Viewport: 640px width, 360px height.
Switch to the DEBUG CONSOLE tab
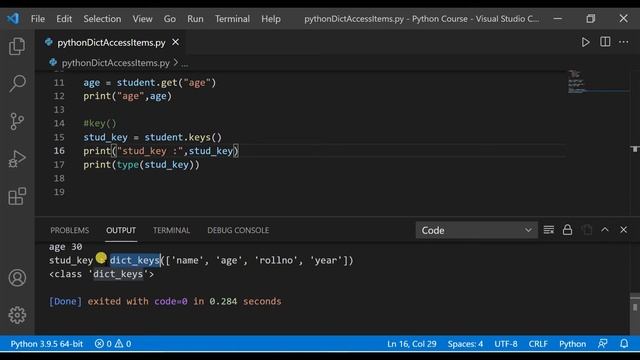tap(238, 230)
